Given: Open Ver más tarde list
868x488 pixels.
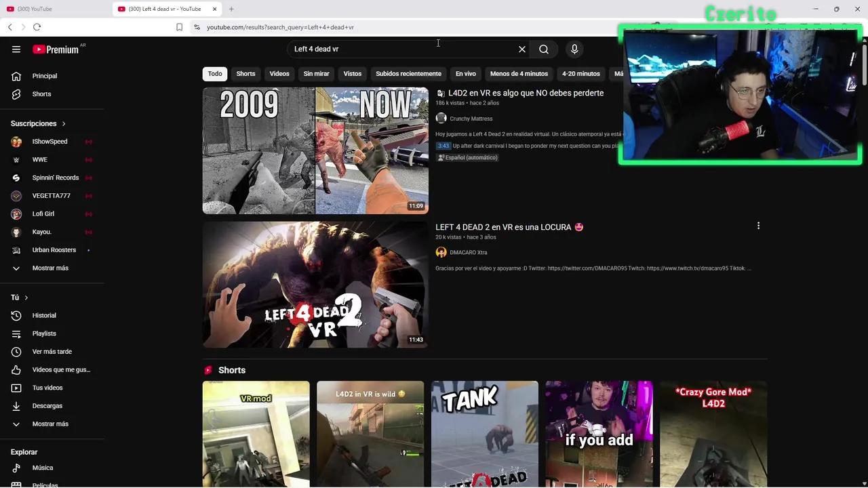Looking at the screenshot, I should tap(52, 352).
